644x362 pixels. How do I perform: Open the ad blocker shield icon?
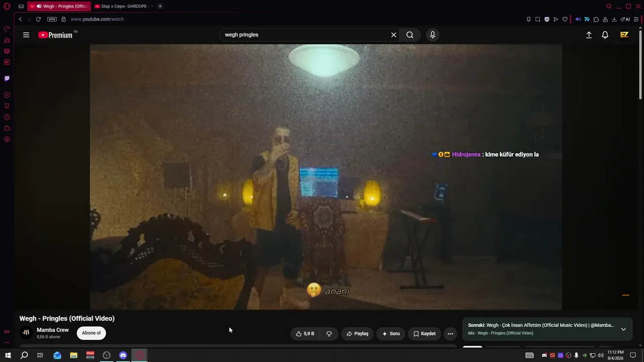point(547,19)
